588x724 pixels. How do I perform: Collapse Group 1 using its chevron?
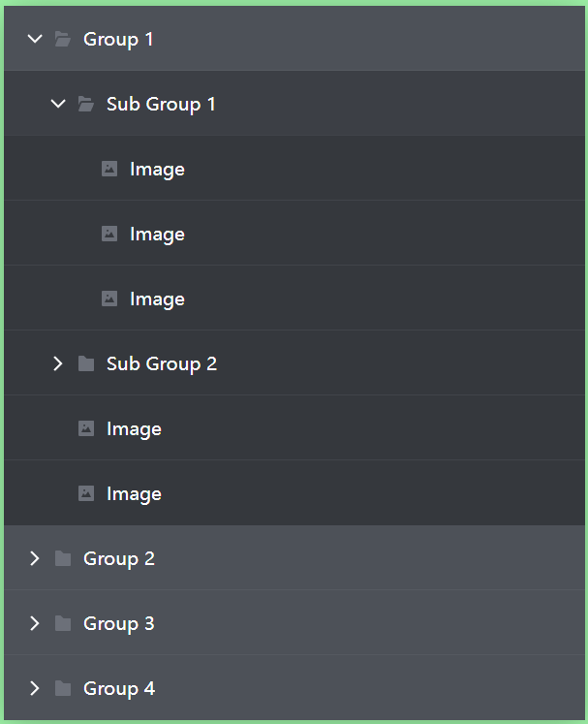[35, 39]
